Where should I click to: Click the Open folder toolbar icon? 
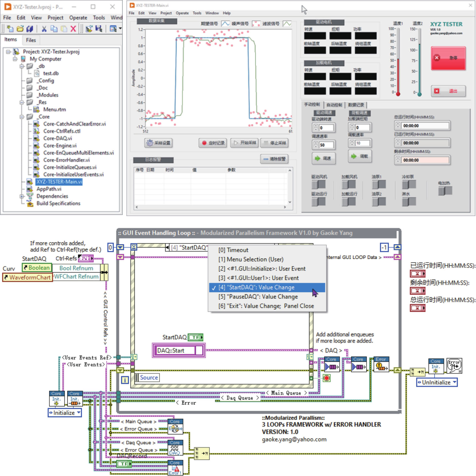(x=20, y=29)
